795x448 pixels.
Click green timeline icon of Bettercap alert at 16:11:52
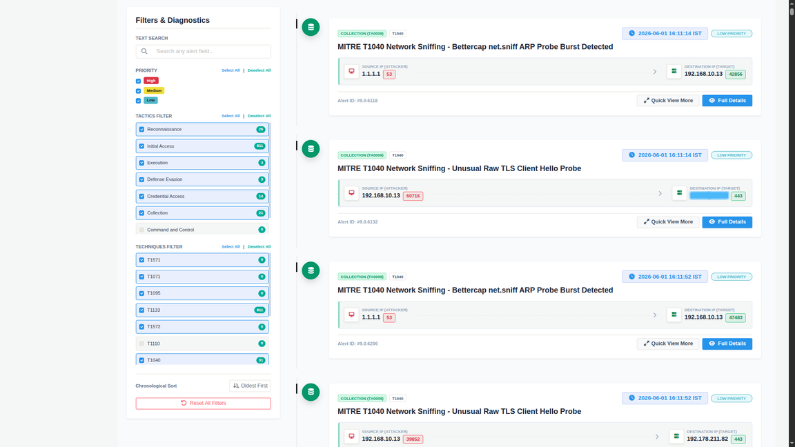tap(311, 270)
